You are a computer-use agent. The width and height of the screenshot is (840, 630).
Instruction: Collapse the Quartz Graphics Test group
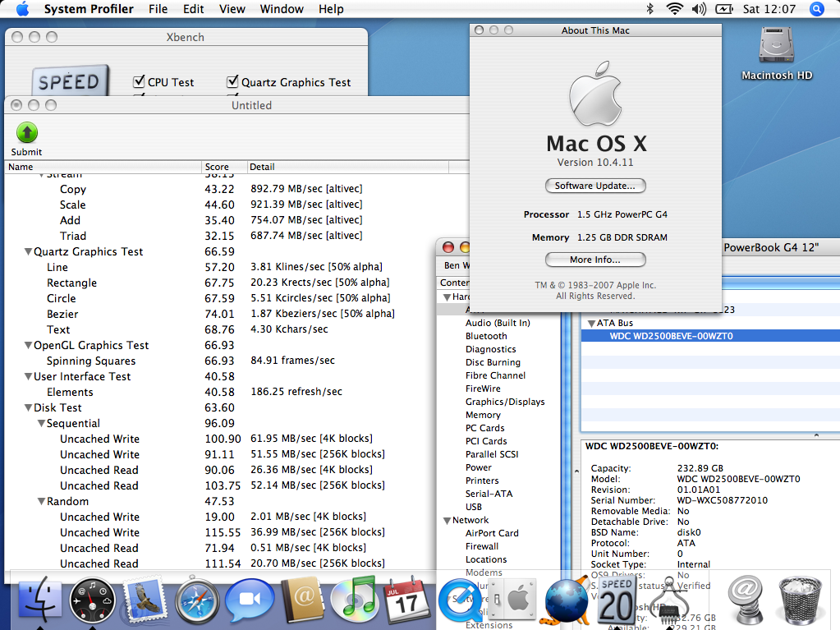28,252
